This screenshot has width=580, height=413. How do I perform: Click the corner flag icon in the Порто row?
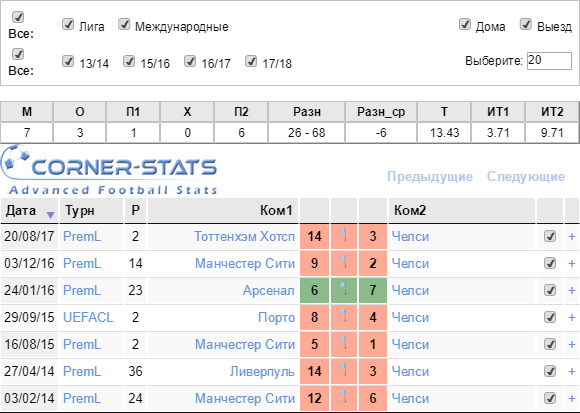pos(344,317)
